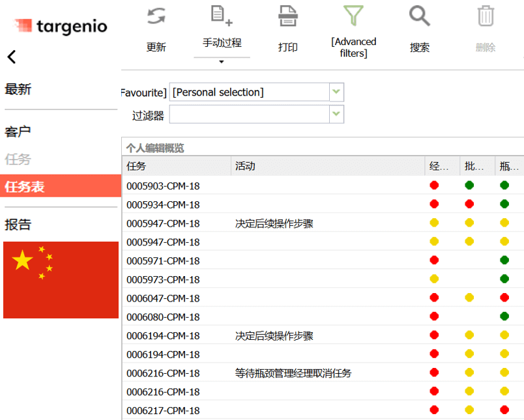This screenshot has width=524, height=420.
Task: Click the targenio logo
Action: [x=61, y=27]
